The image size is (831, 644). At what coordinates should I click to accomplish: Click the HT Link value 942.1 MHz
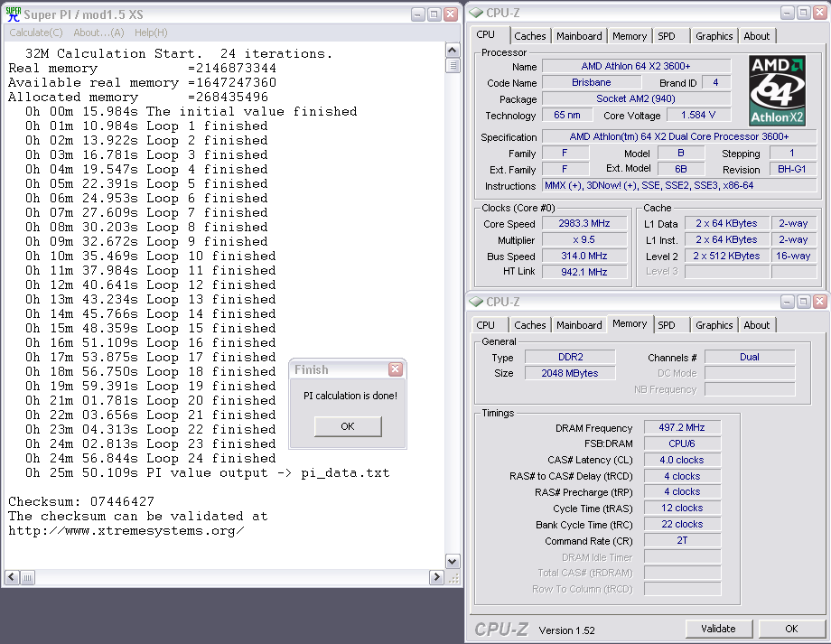coord(584,272)
